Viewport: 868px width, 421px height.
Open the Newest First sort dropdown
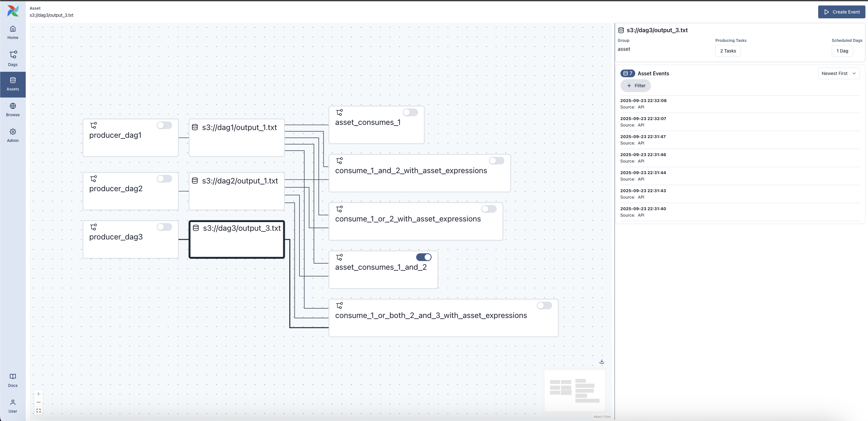[839, 73]
